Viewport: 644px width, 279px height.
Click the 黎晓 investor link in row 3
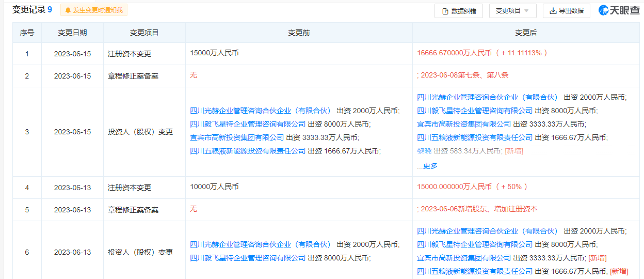click(x=424, y=151)
